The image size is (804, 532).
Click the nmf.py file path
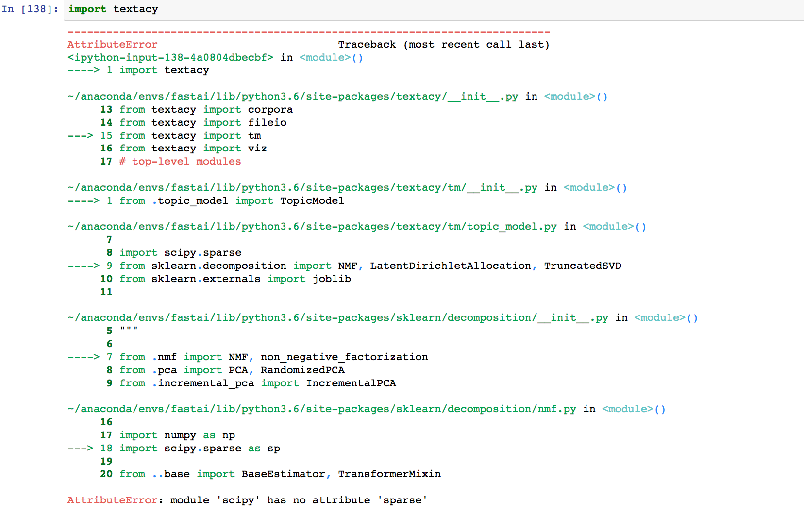320,409
